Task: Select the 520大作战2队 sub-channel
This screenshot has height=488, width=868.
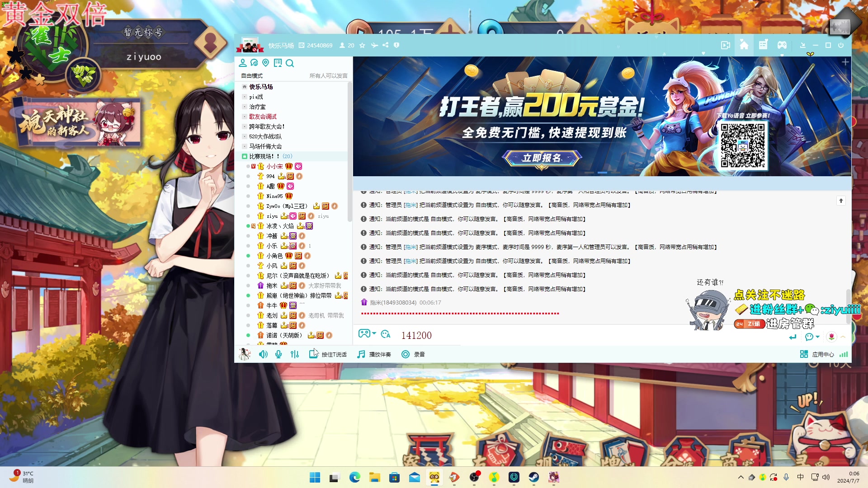Action: click(x=265, y=136)
